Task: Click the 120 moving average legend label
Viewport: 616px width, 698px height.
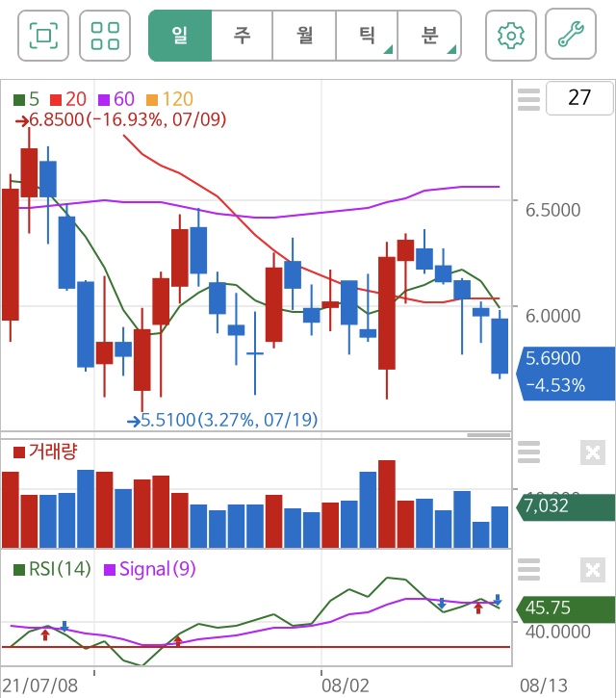Action: (x=178, y=99)
